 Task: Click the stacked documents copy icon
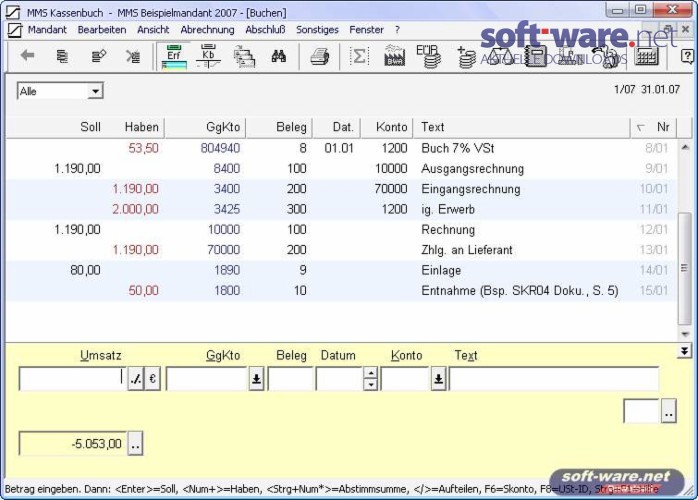(244, 57)
